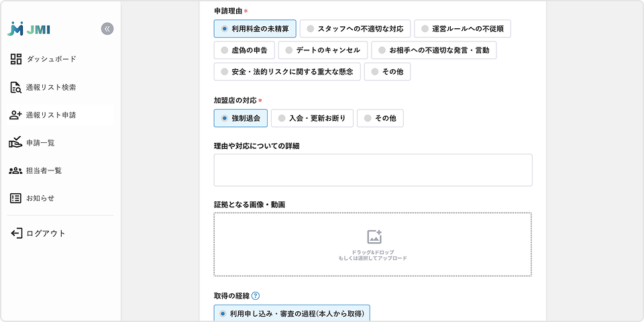Open ダッシュボード menu item
The height and width of the screenshot is (322, 644).
tap(51, 59)
